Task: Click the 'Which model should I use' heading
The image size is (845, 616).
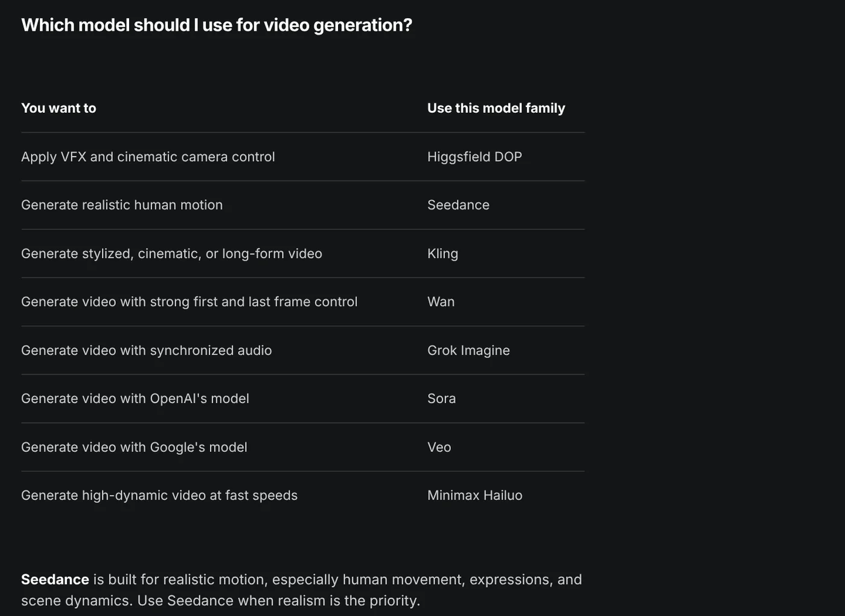Action: click(x=217, y=25)
